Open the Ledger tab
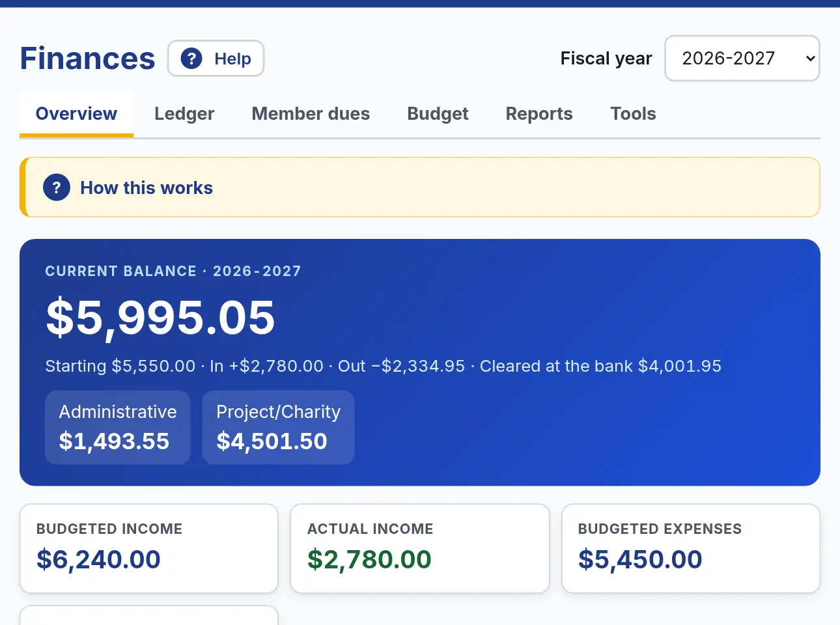Viewport: 840px width, 625px height. [184, 114]
